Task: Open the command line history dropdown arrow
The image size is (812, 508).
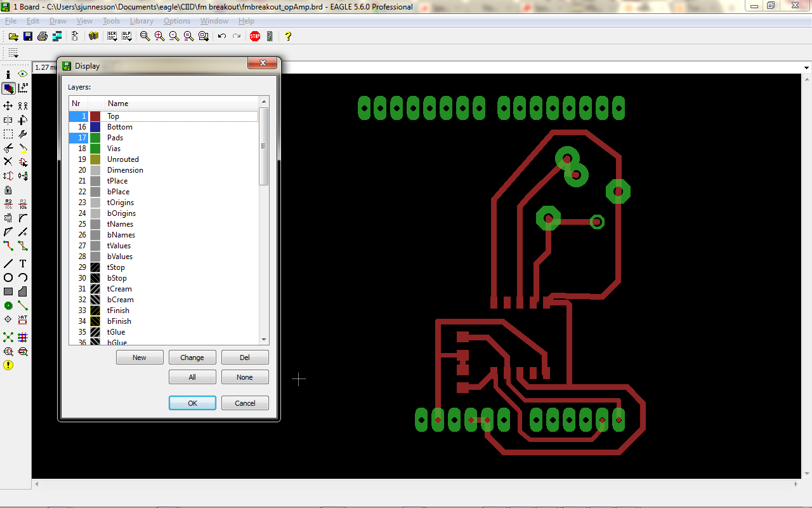Action: click(x=806, y=67)
